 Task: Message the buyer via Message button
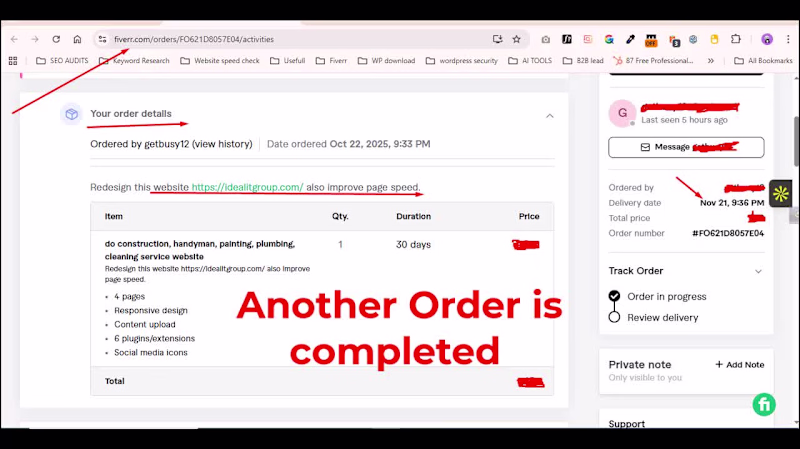coord(686,147)
